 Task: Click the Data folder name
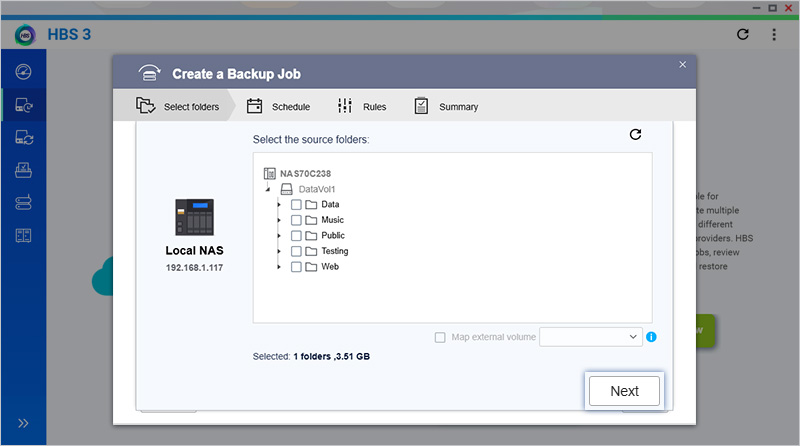330,204
